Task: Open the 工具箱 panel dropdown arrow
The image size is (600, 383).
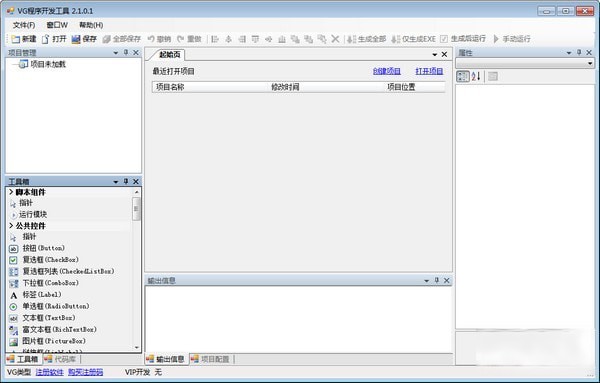Action: (116, 182)
